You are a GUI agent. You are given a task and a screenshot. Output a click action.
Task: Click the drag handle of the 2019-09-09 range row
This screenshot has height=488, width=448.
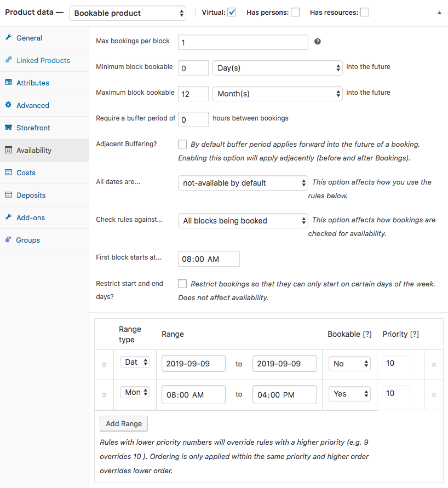(x=104, y=364)
